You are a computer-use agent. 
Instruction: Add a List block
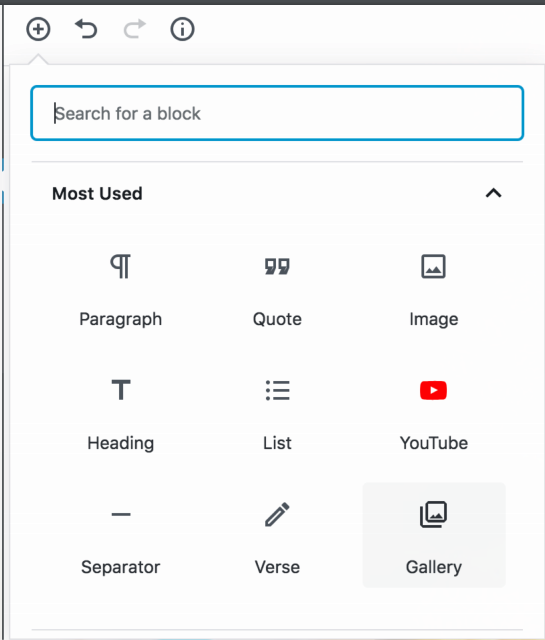(277, 414)
